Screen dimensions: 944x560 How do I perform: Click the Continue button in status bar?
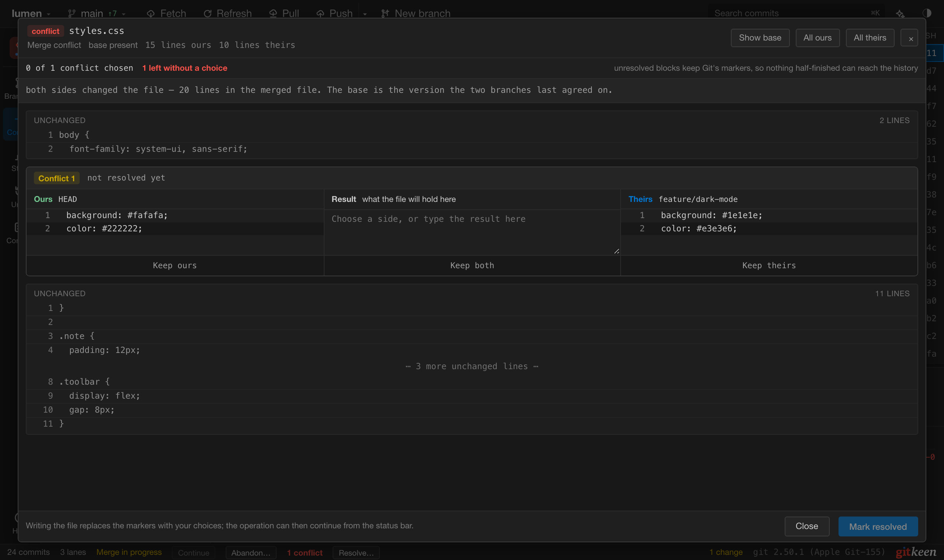pos(193,553)
